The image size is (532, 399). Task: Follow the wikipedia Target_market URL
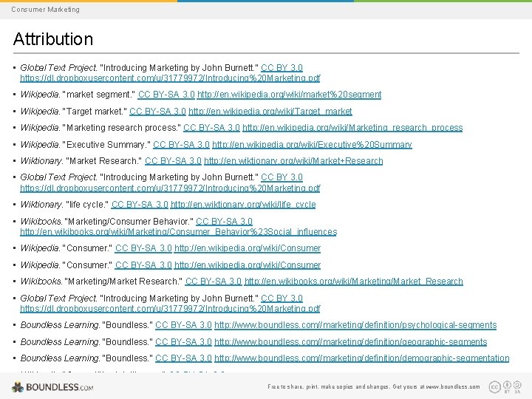point(270,112)
